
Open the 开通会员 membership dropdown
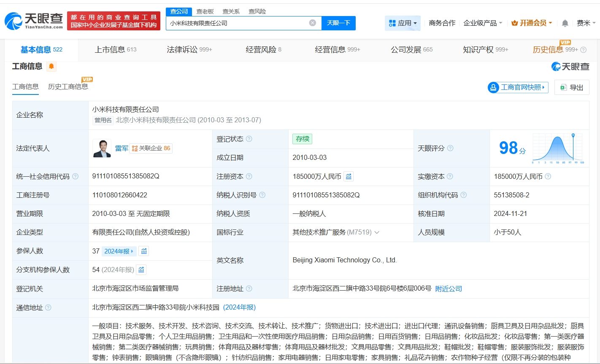(x=532, y=23)
